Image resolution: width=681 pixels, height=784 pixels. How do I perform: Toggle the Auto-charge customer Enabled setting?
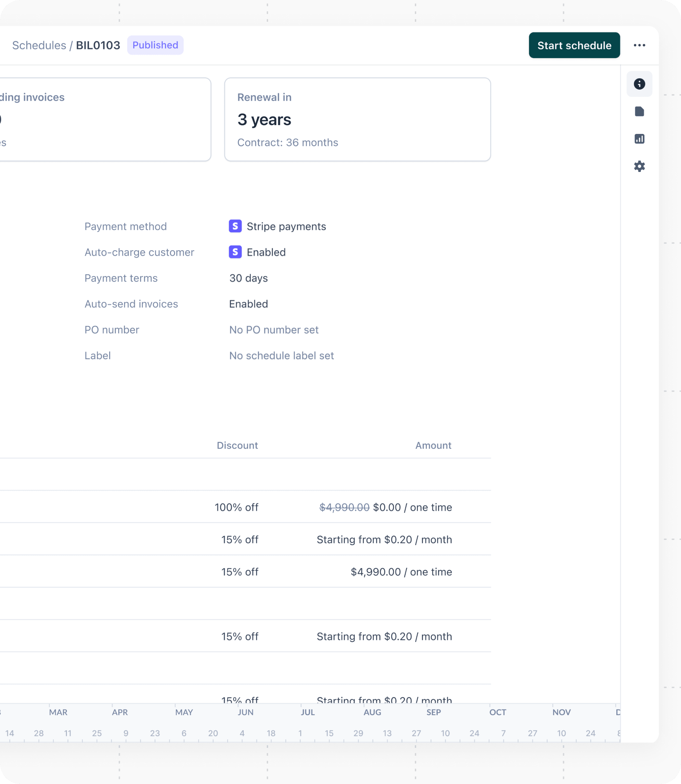[266, 252]
